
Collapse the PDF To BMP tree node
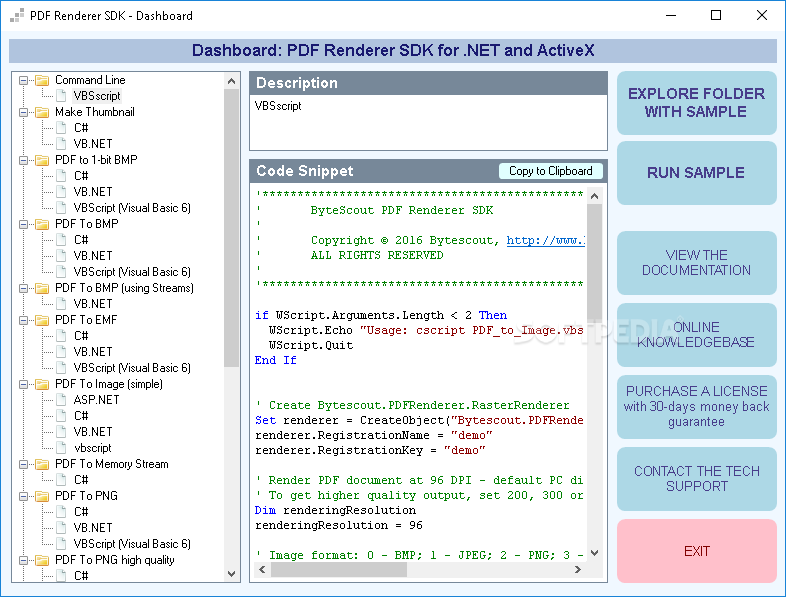coord(23,225)
